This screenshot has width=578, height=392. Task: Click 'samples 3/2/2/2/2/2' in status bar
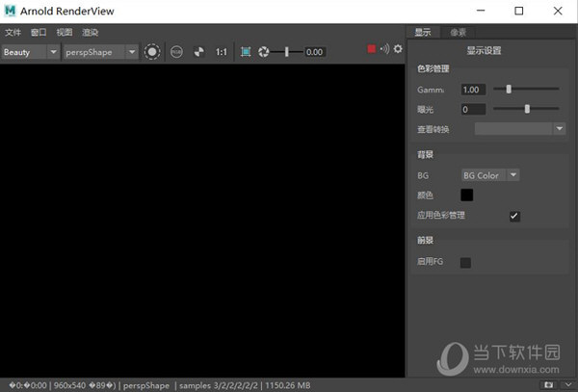[219, 385]
